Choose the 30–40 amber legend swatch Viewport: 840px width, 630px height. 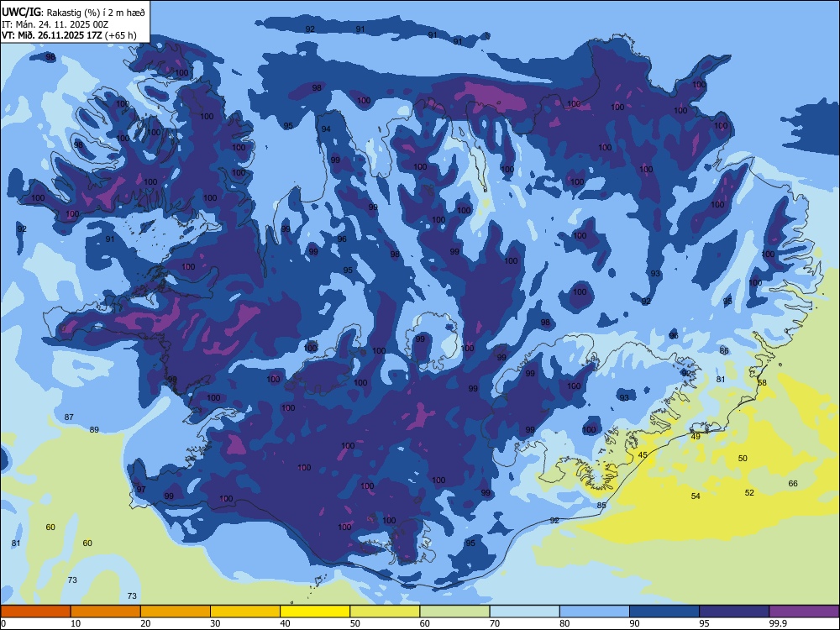[x=245, y=612]
